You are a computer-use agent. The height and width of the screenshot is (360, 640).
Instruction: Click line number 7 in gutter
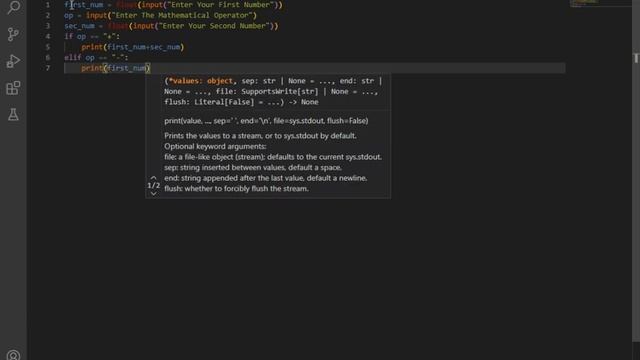pos(48,68)
